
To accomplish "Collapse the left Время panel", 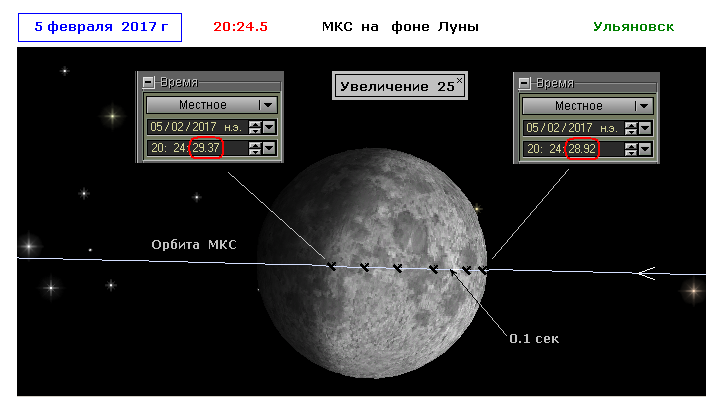I will point(148,82).
